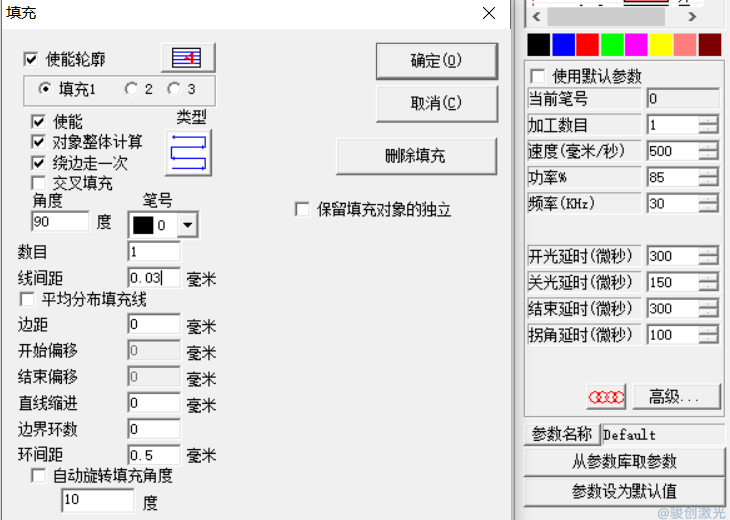Click the 边界环数 input field
730x520 pixels.
(x=154, y=429)
